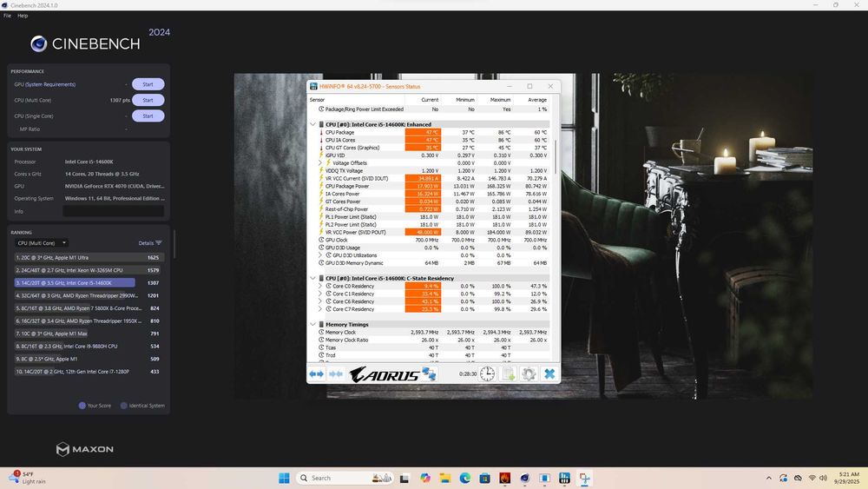Viewport: 868px width, 489px height.
Task: Open the System Requirements link
Action: [49, 84]
